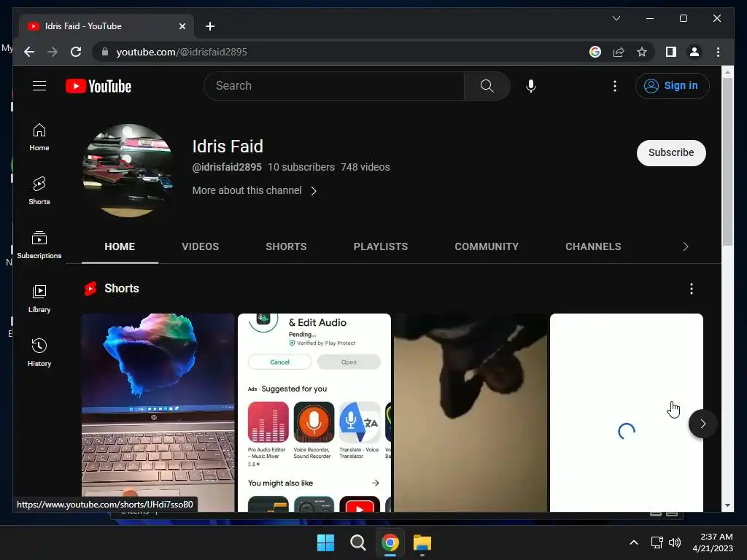This screenshot has height=560, width=747.
Task: Open File Explorer from the taskbar
Action: pos(422,542)
